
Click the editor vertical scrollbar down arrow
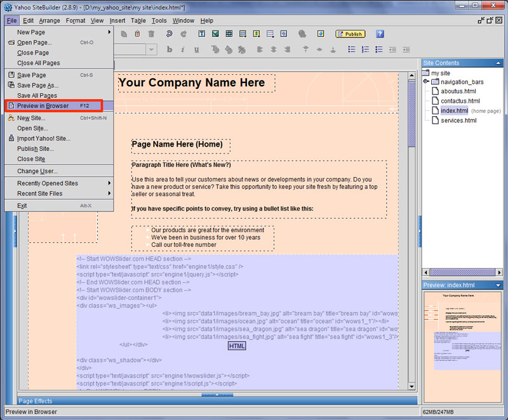411,386
